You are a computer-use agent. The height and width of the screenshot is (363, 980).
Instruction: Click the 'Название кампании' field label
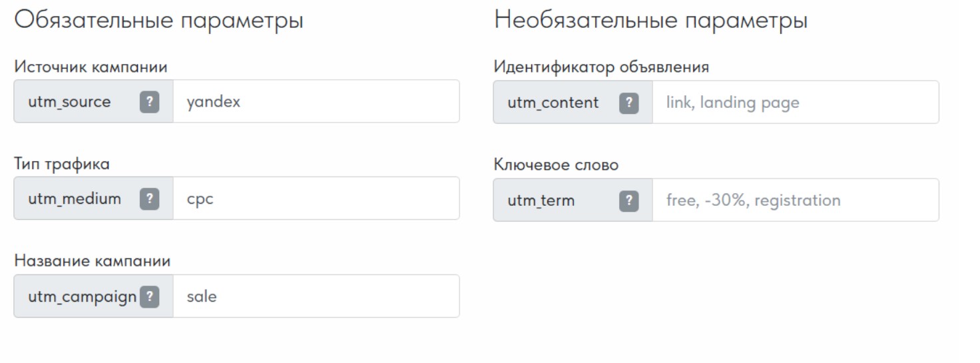(93, 261)
